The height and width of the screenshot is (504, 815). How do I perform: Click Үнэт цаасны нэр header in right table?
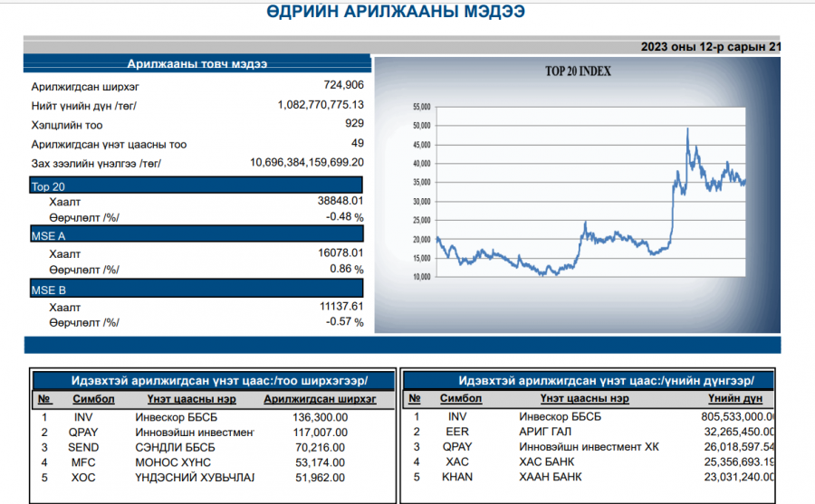(584, 398)
